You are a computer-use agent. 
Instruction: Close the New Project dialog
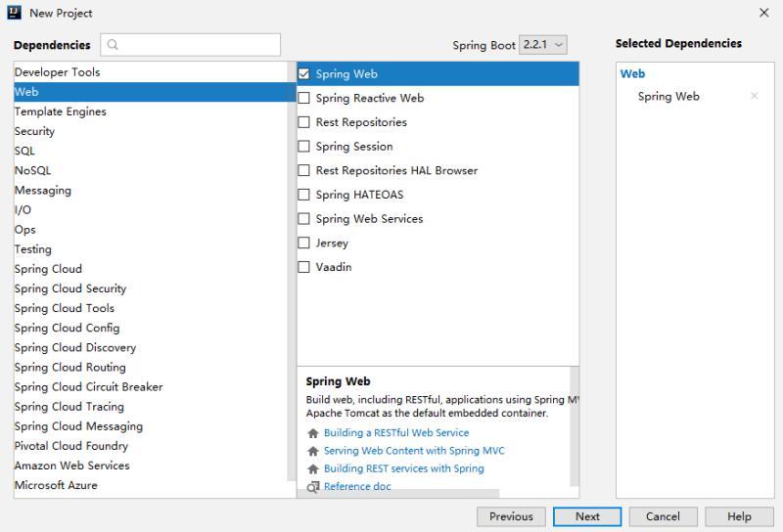(764, 13)
